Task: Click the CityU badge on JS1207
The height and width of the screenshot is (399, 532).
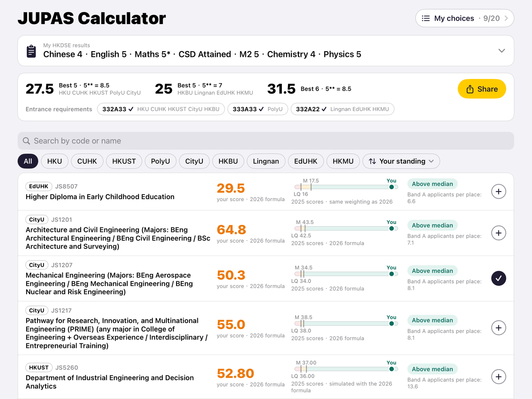Action: [37, 265]
